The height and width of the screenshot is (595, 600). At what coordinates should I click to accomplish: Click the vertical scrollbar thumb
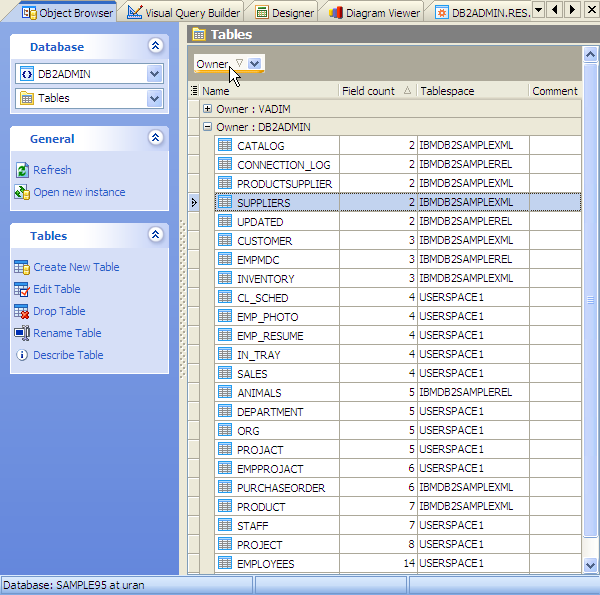pyautogui.click(x=590, y=300)
